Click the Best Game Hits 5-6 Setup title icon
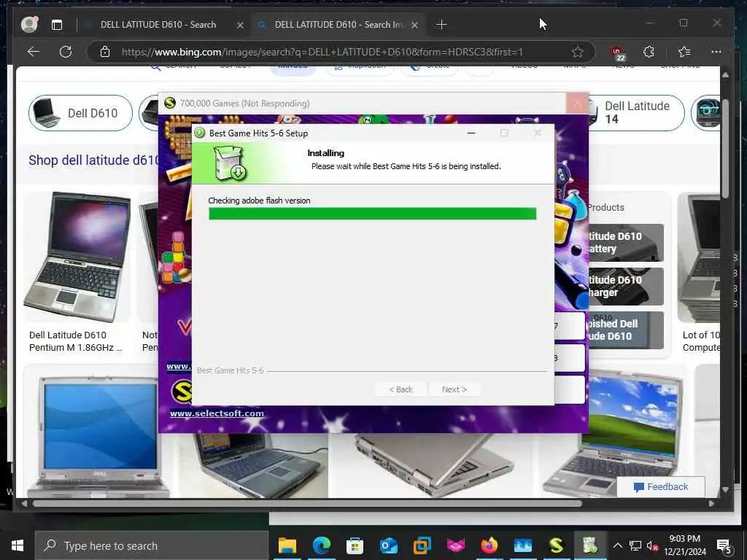The image size is (747, 560). 199,133
